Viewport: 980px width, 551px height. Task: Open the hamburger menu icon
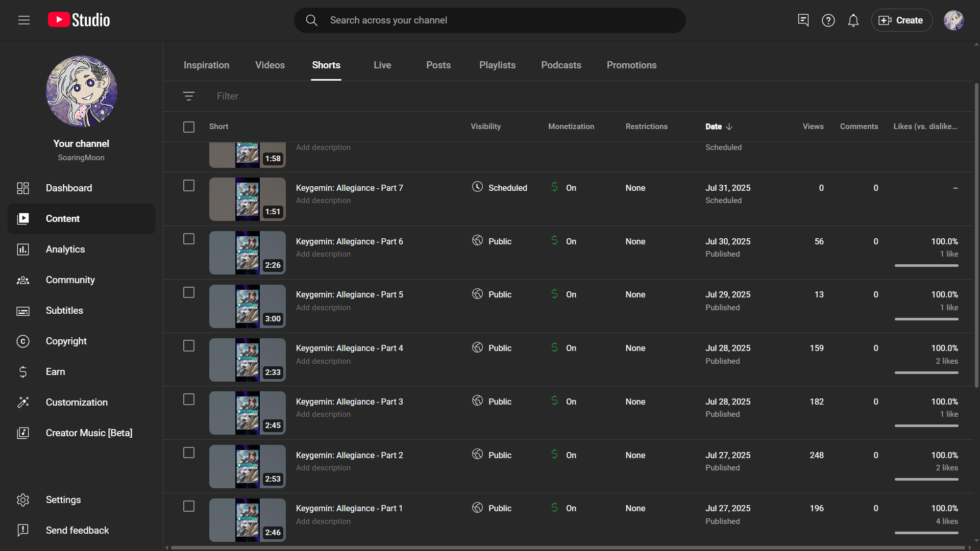(x=24, y=20)
